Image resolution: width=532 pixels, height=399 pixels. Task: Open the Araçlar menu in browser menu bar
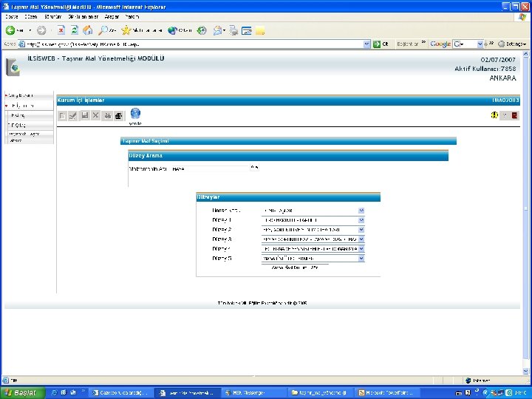pos(112,16)
